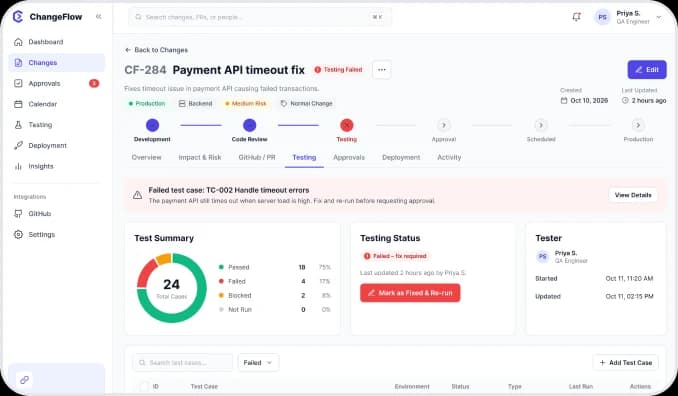Image resolution: width=678 pixels, height=396 pixels.
Task: Click the Search test cases field
Action: pyautogui.click(x=182, y=363)
